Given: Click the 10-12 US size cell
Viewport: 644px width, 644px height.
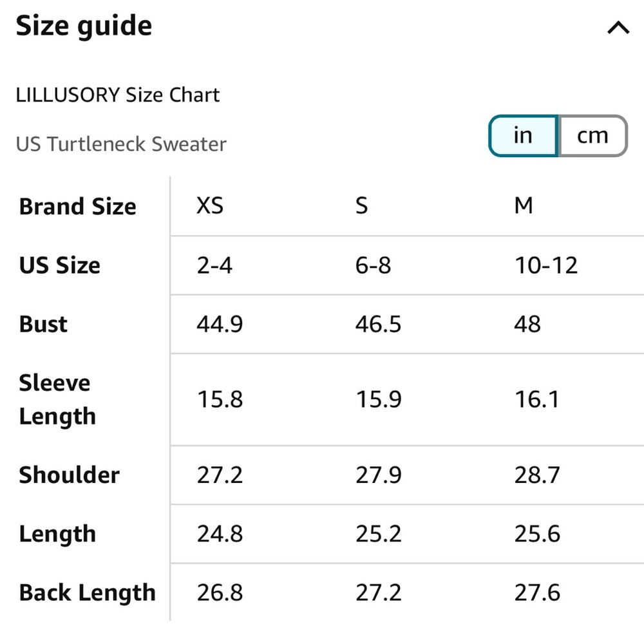Looking at the screenshot, I should 546,265.
